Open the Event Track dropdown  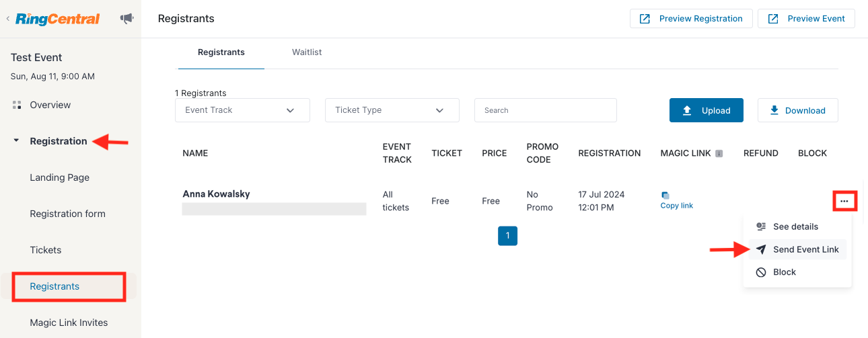242,110
